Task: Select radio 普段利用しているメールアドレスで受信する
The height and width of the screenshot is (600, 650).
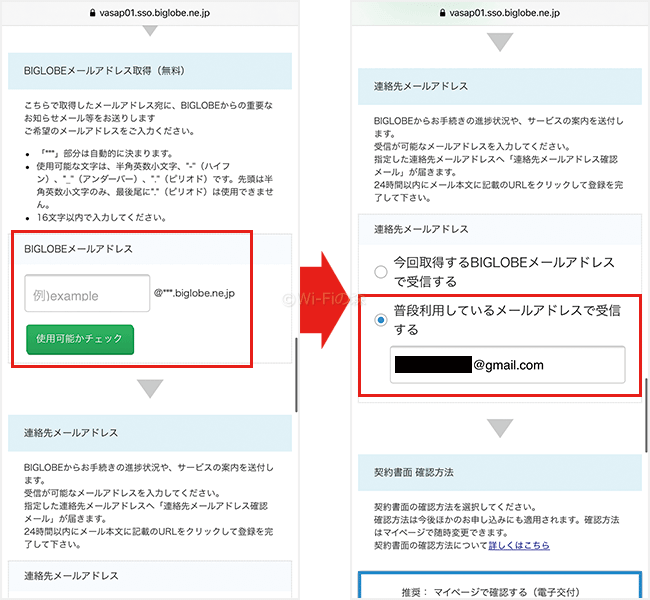Action: [x=381, y=320]
